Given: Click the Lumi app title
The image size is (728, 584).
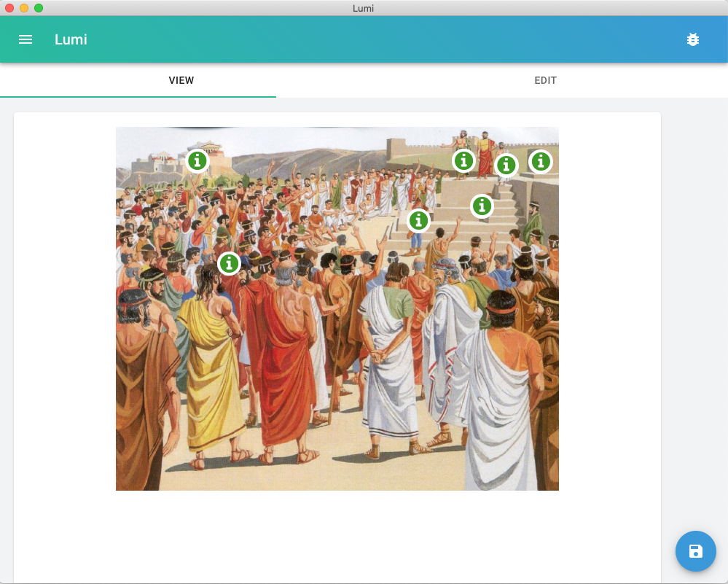Looking at the screenshot, I should 71,39.
